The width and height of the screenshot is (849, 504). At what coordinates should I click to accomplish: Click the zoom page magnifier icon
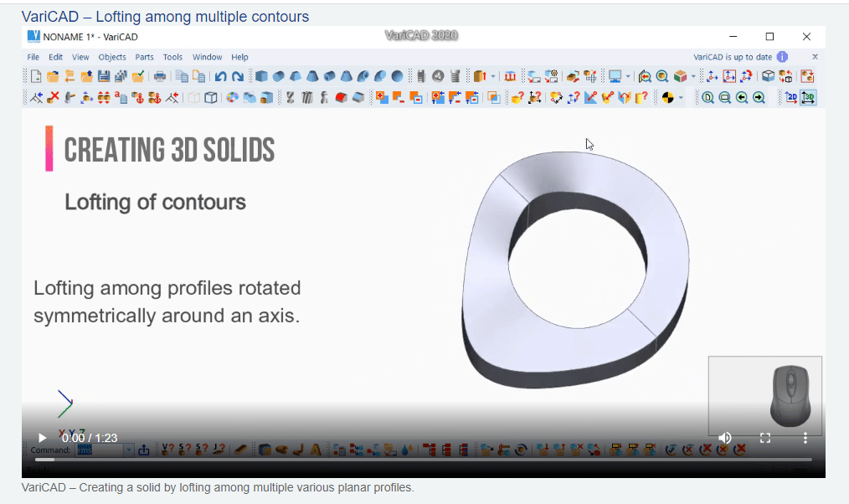pyautogui.click(x=707, y=97)
